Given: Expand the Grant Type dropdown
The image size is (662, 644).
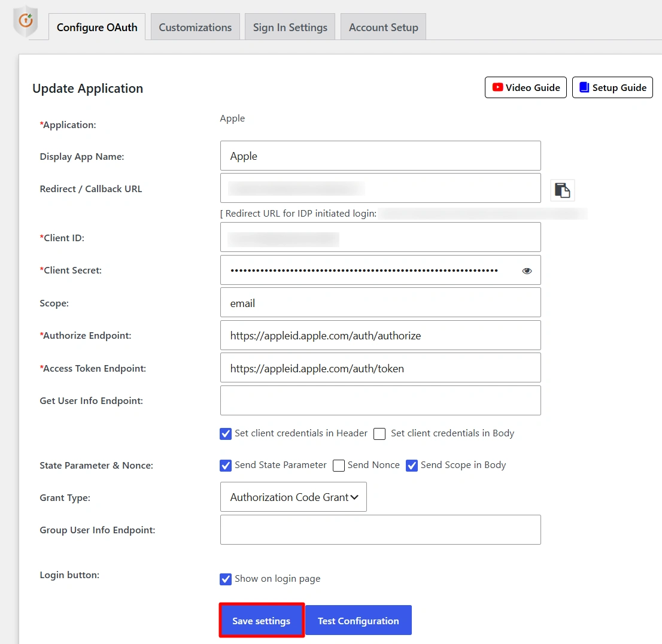Looking at the screenshot, I should coord(293,497).
